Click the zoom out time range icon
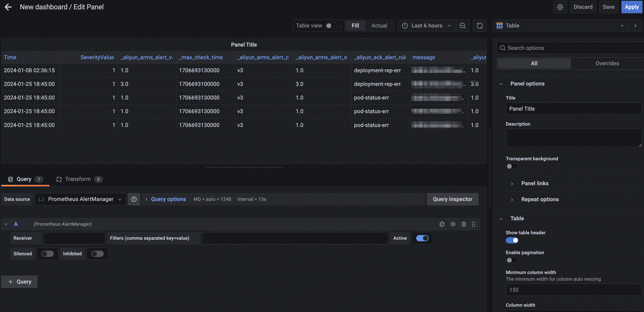644x312 pixels. click(462, 26)
